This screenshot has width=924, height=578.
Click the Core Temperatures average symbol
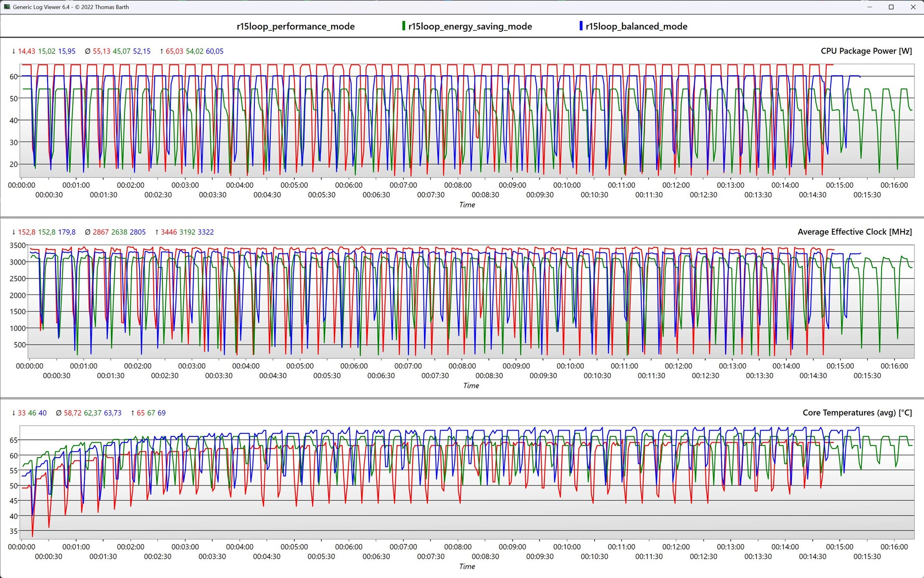pos(58,413)
